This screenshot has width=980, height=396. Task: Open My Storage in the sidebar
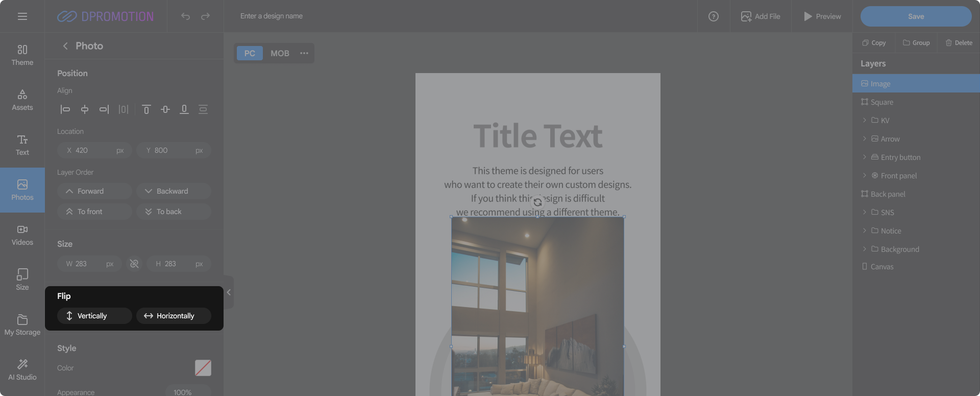22,325
